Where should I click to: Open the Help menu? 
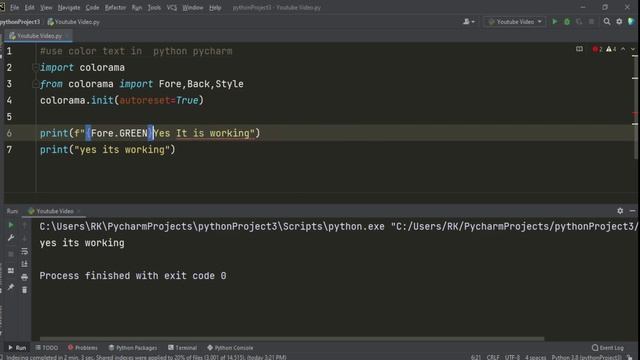(x=215, y=7)
